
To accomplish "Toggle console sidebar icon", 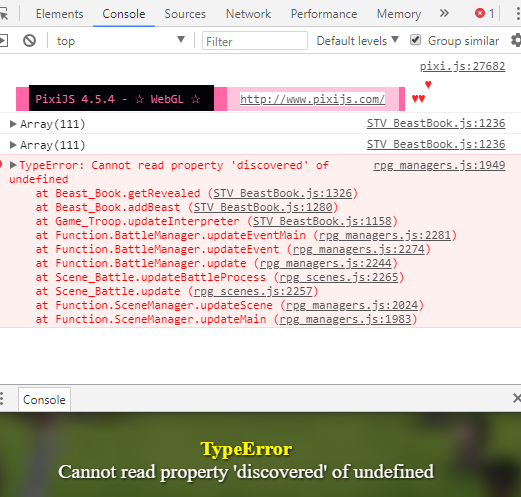I will pos(3,41).
